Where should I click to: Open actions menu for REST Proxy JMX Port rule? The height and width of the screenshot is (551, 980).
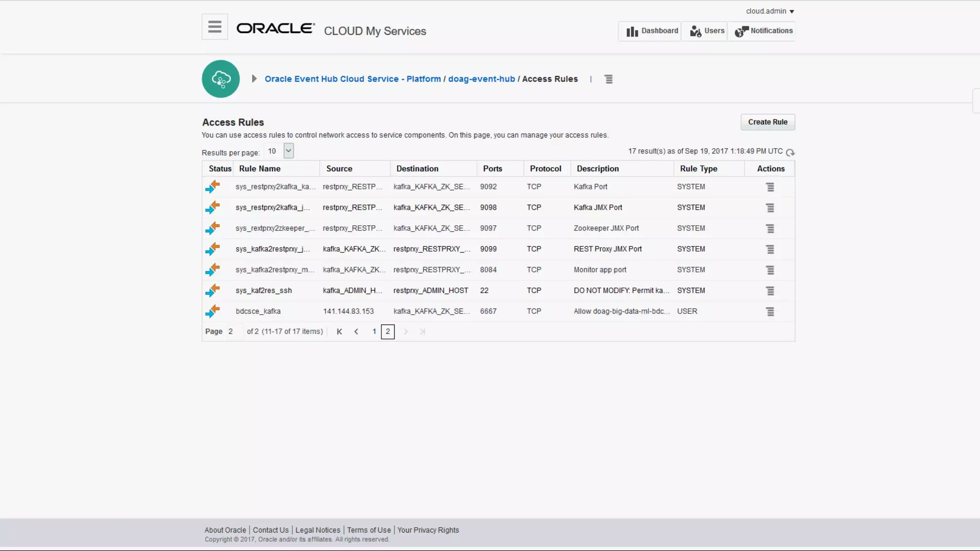770,249
